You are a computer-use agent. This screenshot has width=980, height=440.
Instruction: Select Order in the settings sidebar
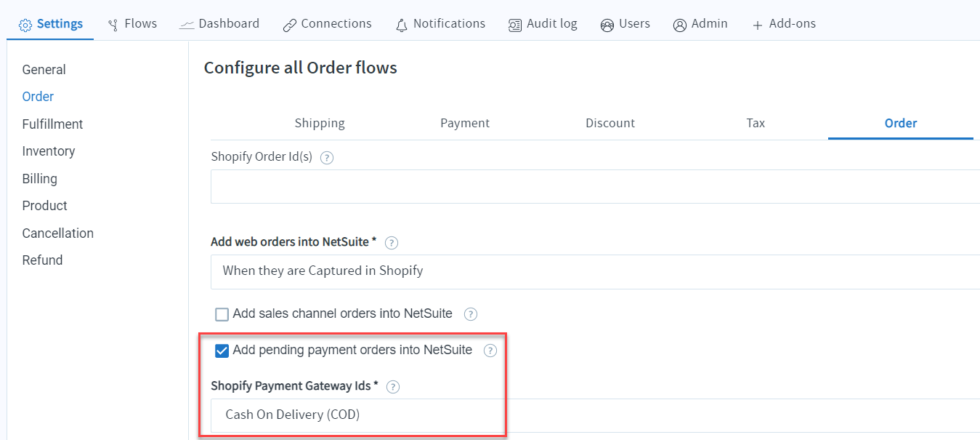coord(38,97)
